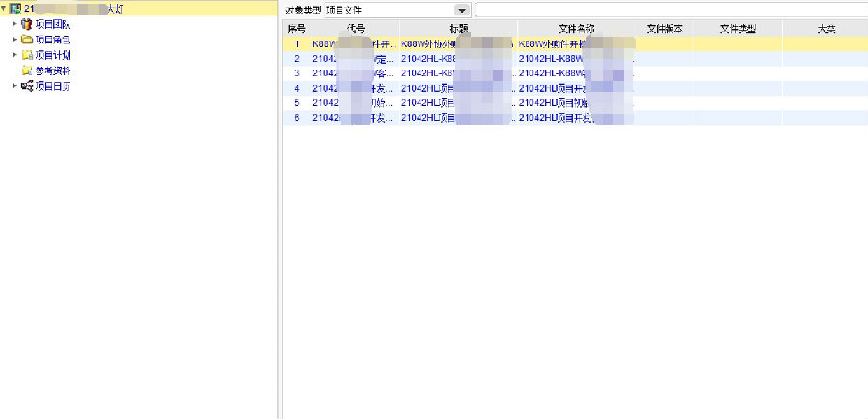Sort by the 序号 column header
The image size is (868, 419).
297,29
